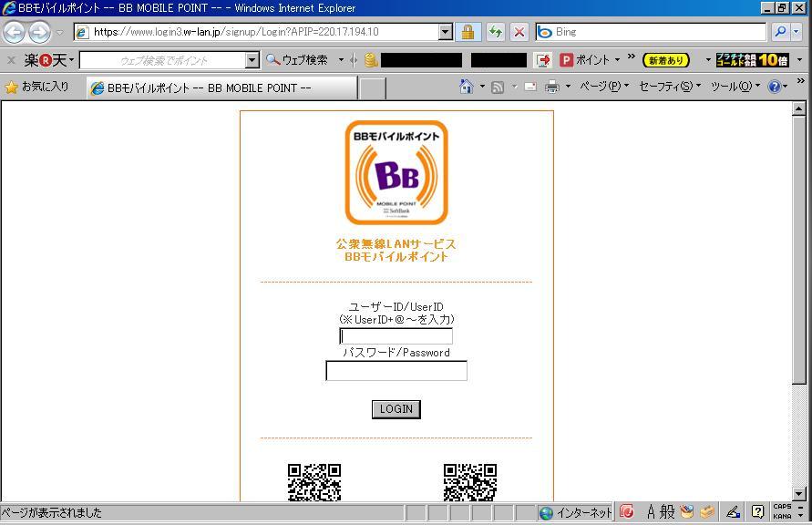Click the LOGIN button
This screenshot has width=812, height=525.
pyautogui.click(x=396, y=409)
